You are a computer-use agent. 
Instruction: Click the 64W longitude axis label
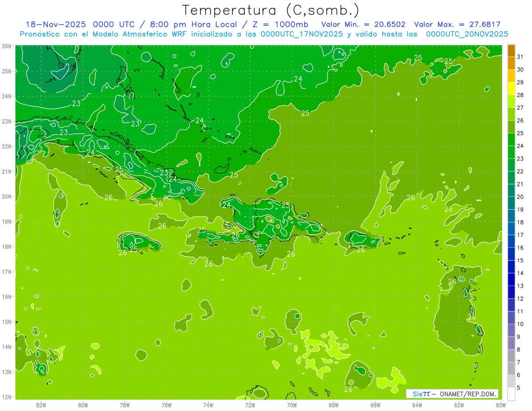tap(417, 405)
